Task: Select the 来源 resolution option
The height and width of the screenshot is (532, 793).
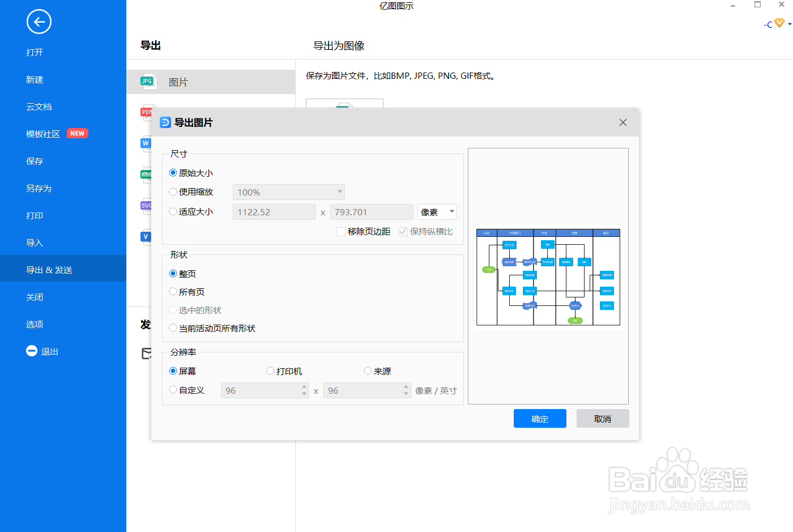Action: click(368, 371)
